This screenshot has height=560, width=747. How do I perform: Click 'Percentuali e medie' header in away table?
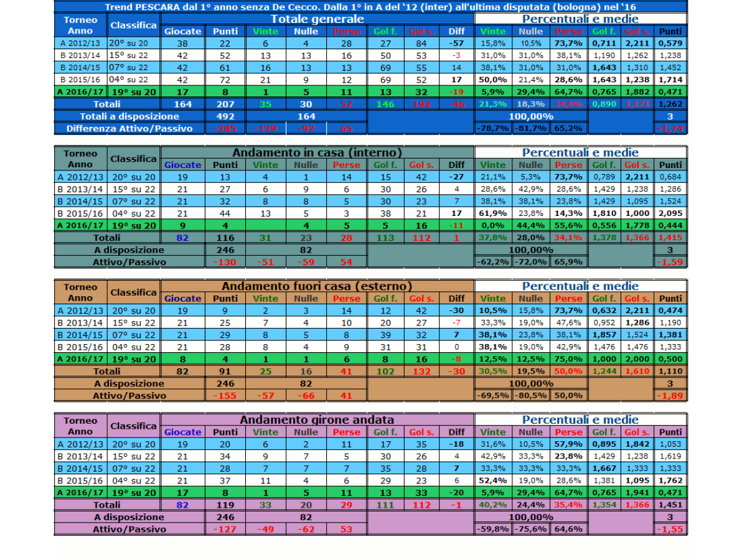[x=580, y=286]
